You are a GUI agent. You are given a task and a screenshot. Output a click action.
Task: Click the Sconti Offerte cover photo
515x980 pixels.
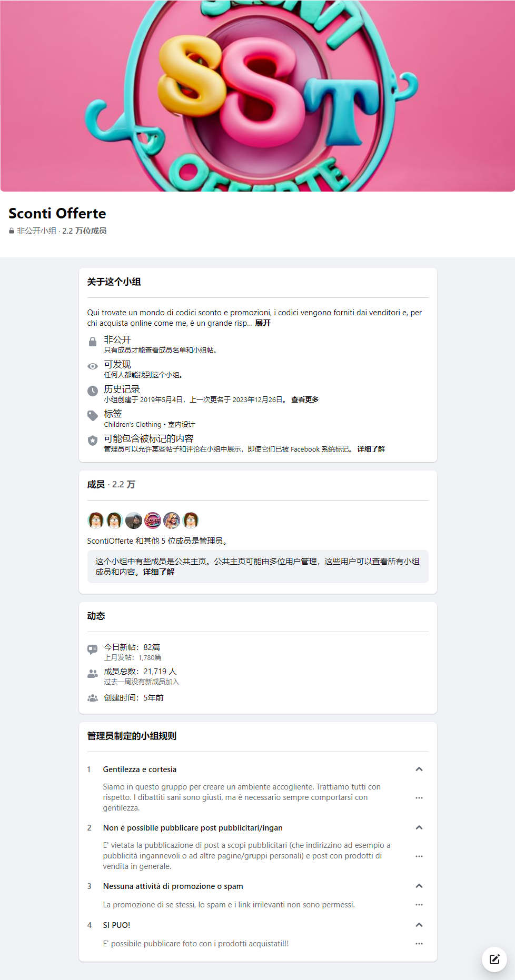click(257, 96)
